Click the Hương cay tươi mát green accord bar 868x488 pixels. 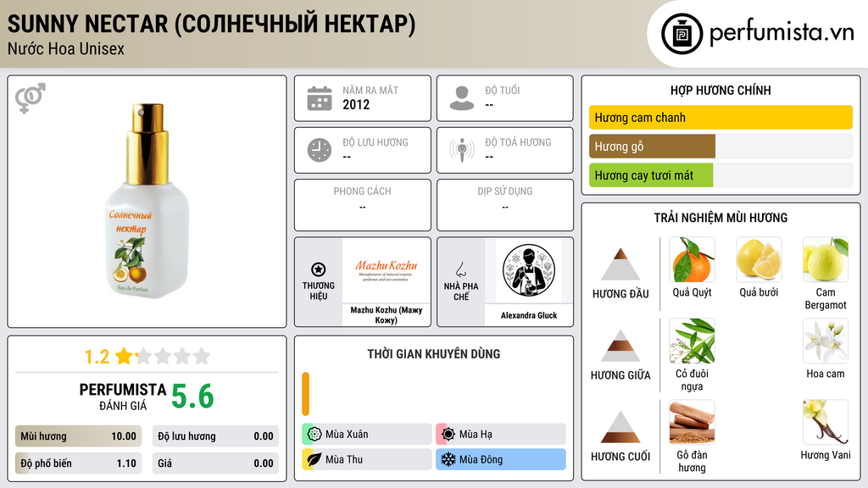(651, 175)
